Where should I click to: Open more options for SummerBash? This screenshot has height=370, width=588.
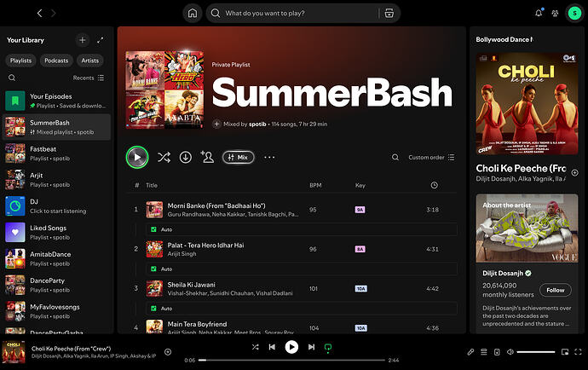point(269,157)
